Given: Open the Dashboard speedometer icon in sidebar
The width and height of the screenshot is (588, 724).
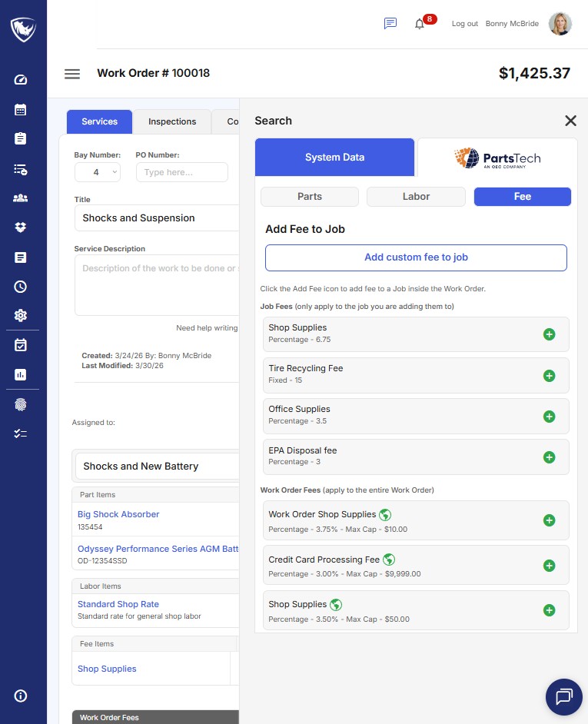Looking at the screenshot, I should pyautogui.click(x=22, y=79).
